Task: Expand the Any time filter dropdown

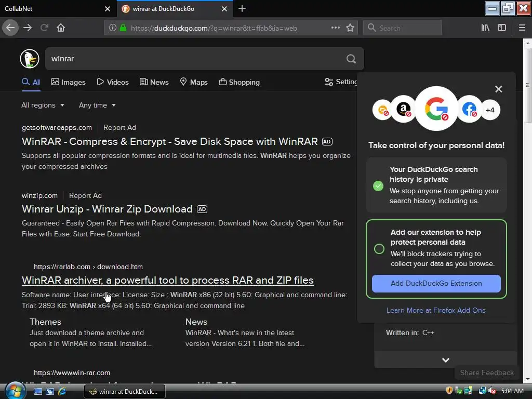Action: [97, 105]
